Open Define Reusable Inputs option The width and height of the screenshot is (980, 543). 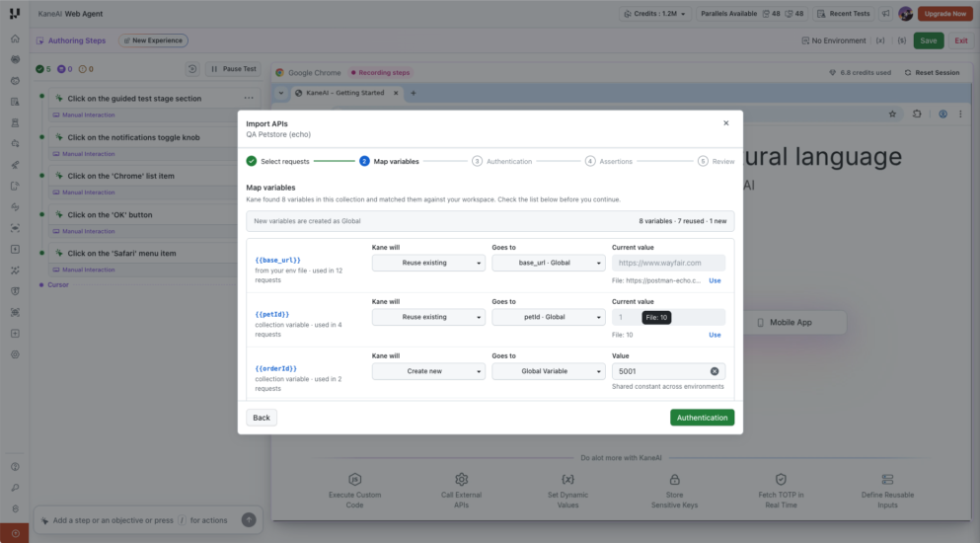[887, 491]
